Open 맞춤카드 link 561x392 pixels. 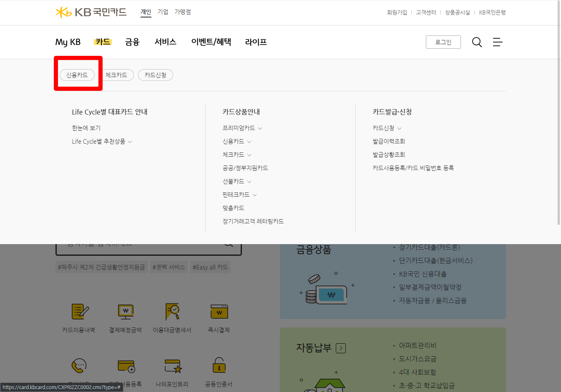(234, 208)
